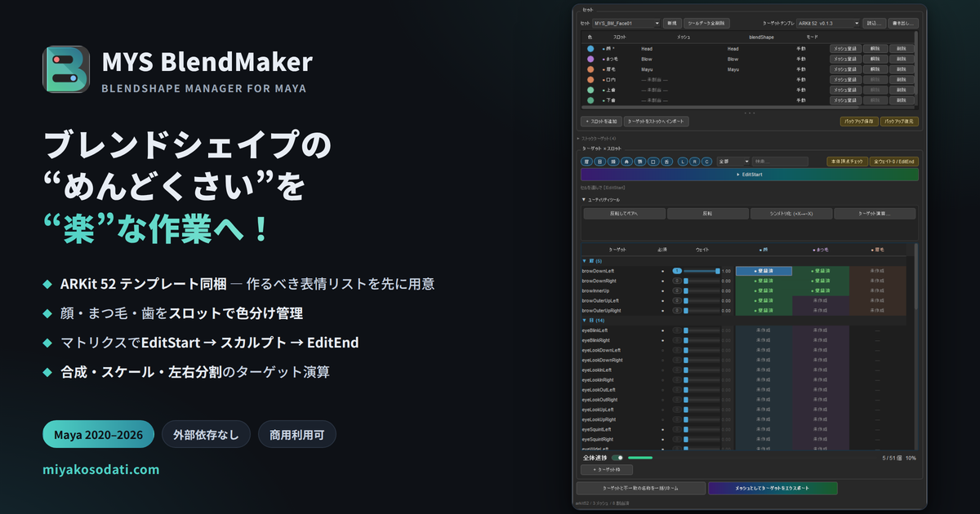Open the ARKit 52 v0.1.3 template dropdown
The height and width of the screenshot is (514, 980).
828,23
